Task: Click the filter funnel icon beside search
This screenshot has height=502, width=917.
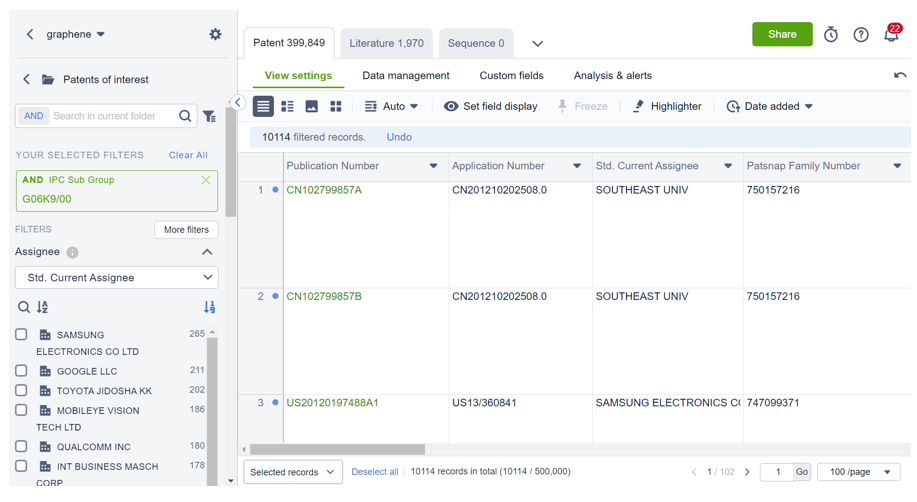Action: coord(209,116)
